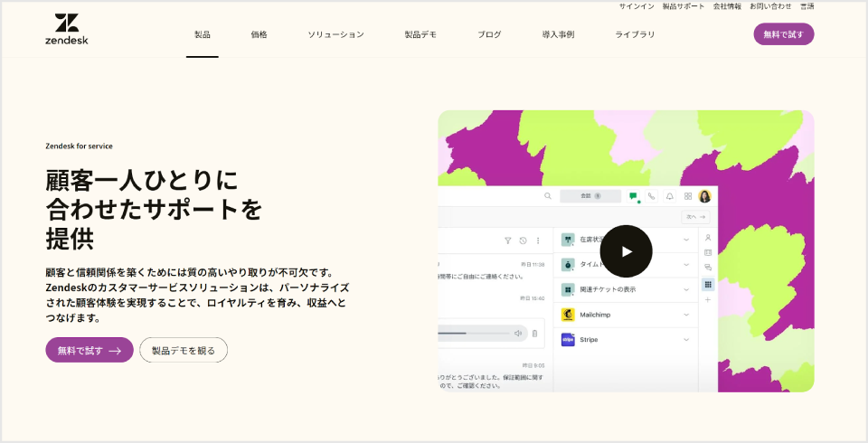Select the highlighted apps grid sidebar icon
868x443 pixels.
click(708, 284)
